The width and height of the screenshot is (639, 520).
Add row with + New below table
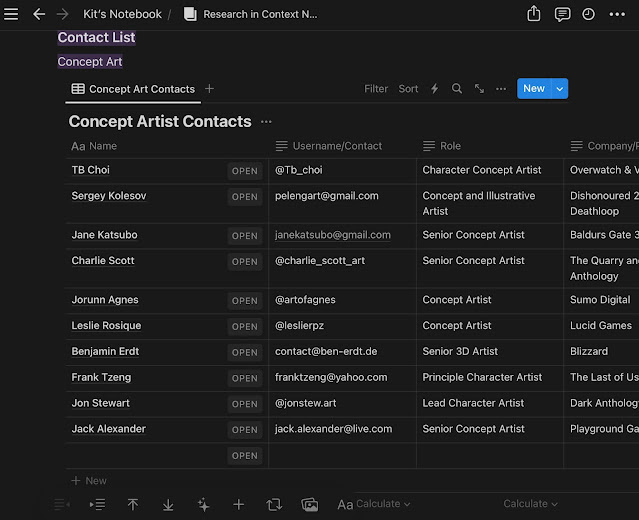89,481
